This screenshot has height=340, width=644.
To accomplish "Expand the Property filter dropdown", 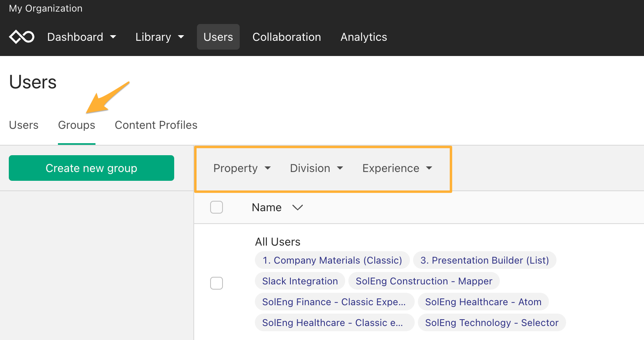I will [x=242, y=168].
